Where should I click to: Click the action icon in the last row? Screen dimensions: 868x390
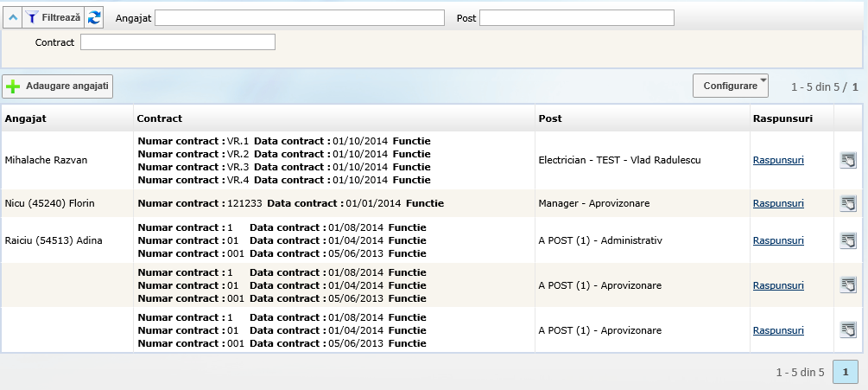coord(848,329)
